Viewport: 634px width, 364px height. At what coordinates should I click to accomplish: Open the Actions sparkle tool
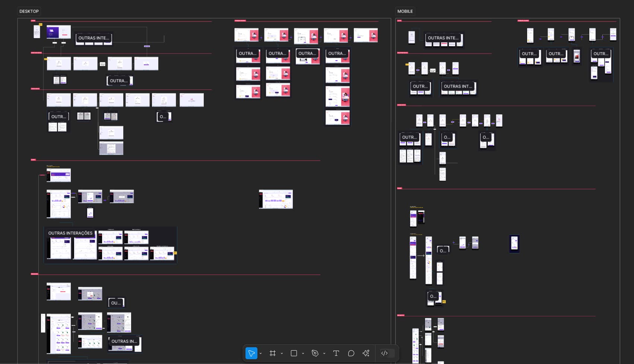tap(366, 353)
